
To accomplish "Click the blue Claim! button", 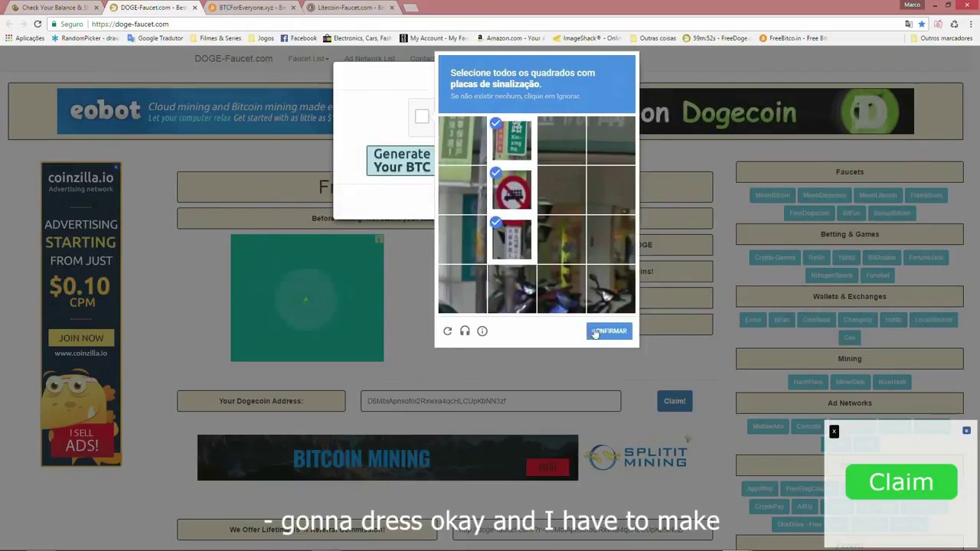I will point(675,401).
